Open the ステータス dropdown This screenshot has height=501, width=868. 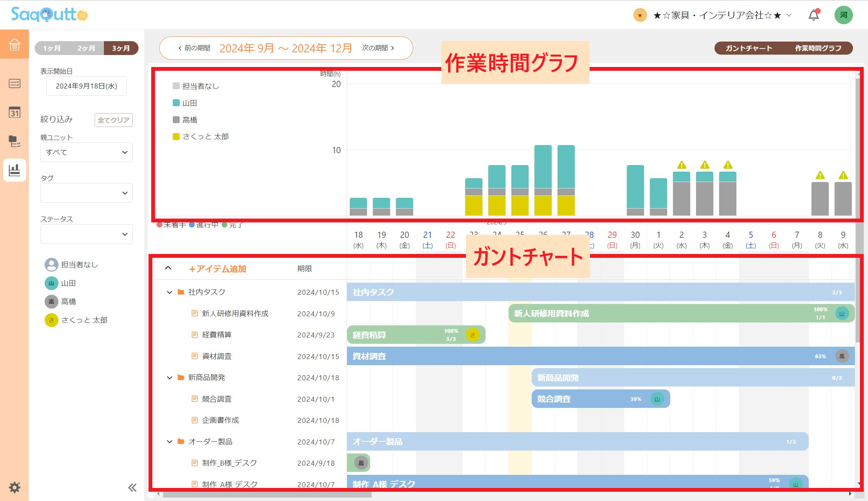(x=86, y=234)
